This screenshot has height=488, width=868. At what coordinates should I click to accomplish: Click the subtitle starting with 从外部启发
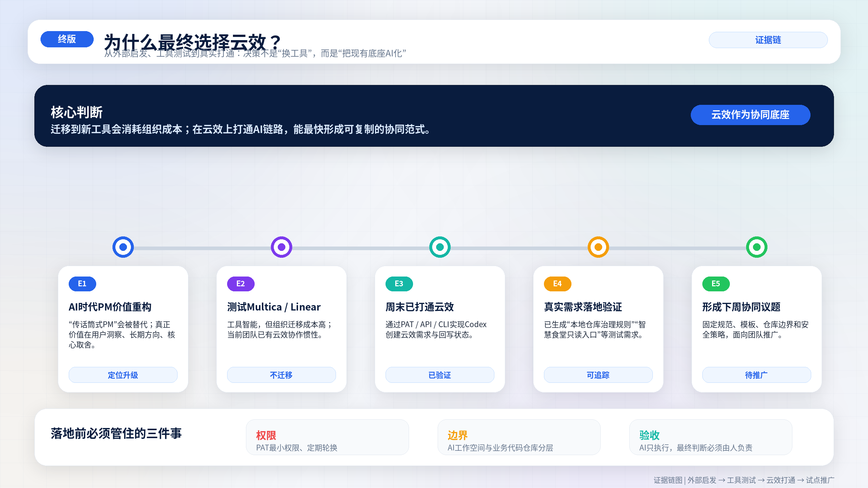click(x=255, y=53)
